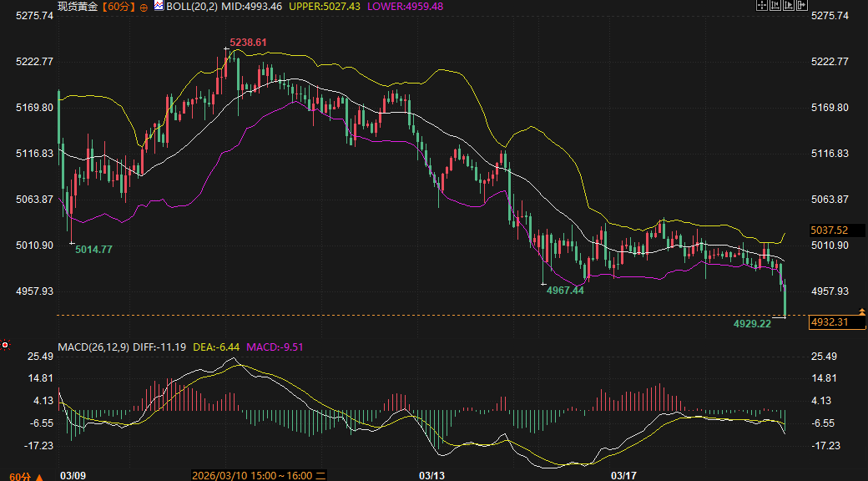This screenshot has height=481, width=868.
Task: Click the chart indicator icon before BOLL
Action: coord(159,6)
